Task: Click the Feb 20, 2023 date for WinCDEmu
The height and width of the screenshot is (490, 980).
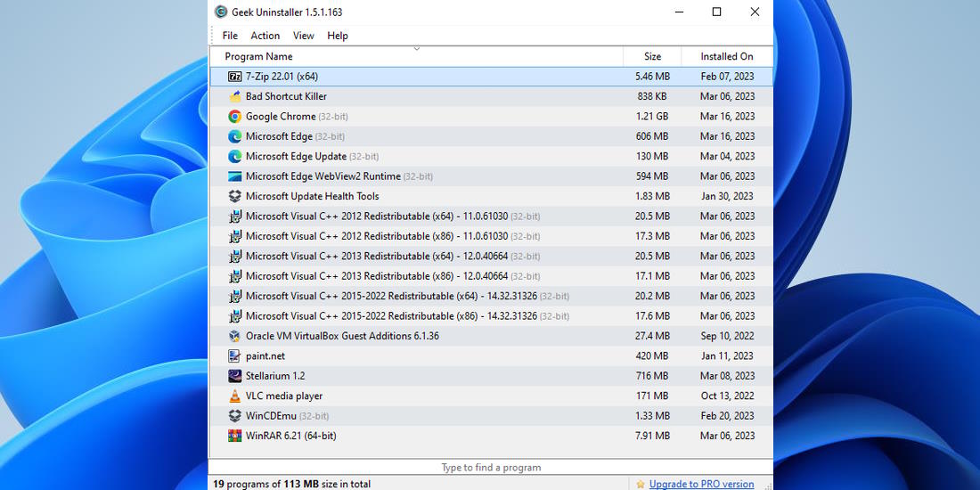Action: tap(728, 416)
